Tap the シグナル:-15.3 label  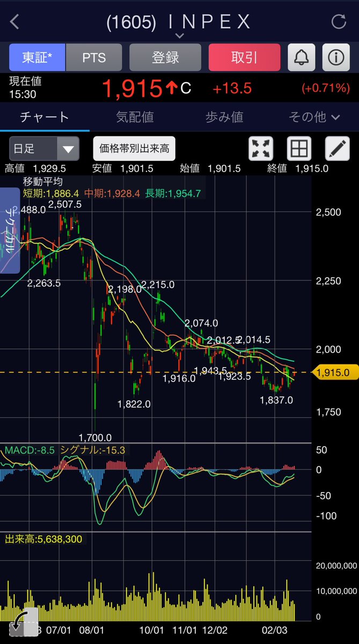(92, 450)
